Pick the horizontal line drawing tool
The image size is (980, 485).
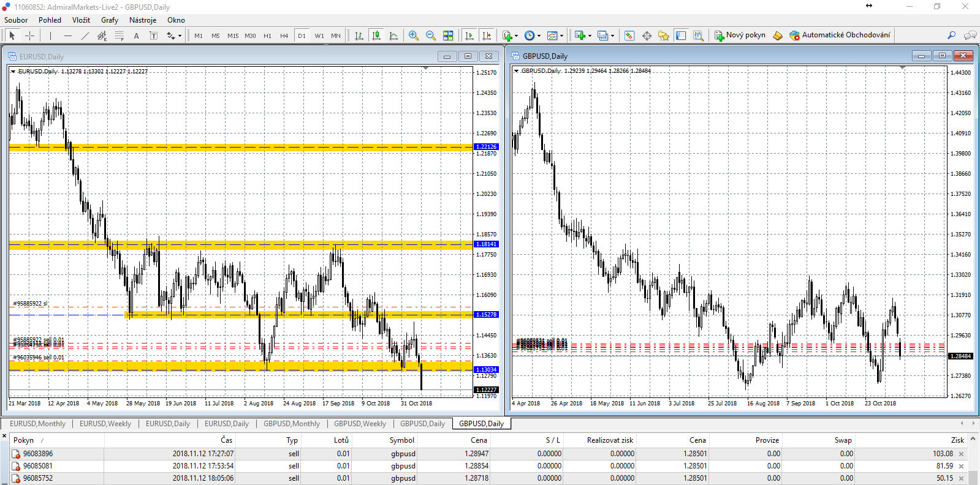coord(68,36)
